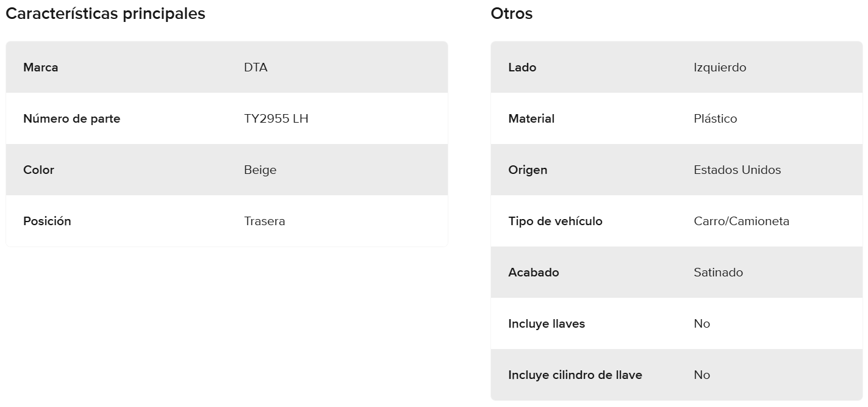Select the "Tipo de vehículo" label

555,222
